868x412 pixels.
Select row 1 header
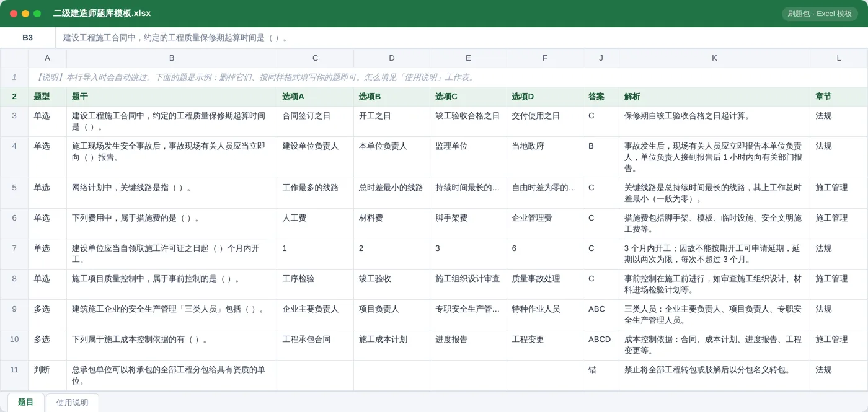pyautogui.click(x=14, y=77)
